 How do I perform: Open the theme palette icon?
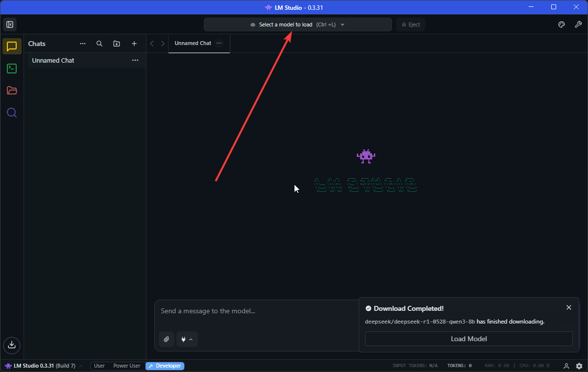pyautogui.click(x=562, y=24)
